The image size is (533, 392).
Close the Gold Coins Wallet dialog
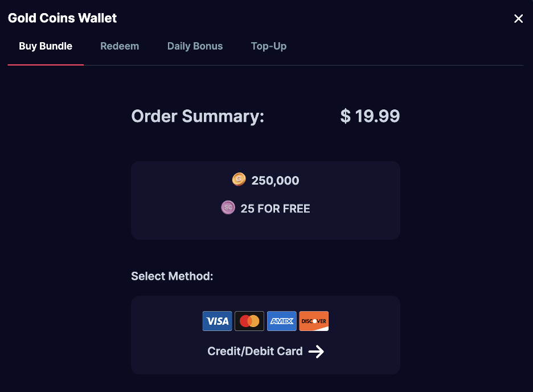518,18
